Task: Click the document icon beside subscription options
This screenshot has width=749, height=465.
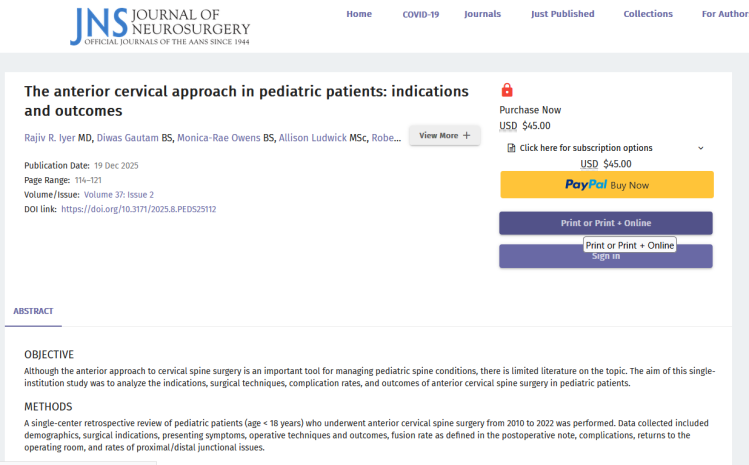Action: [511, 148]
